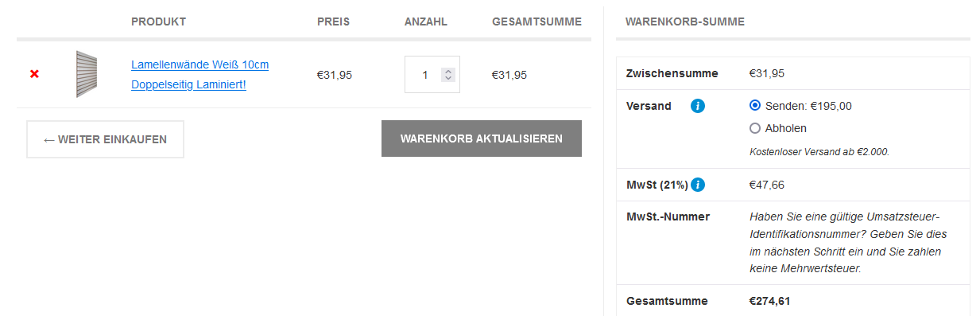Click the Gesamtsumme column header in cart table
The image size is (980, 316).
536,21
